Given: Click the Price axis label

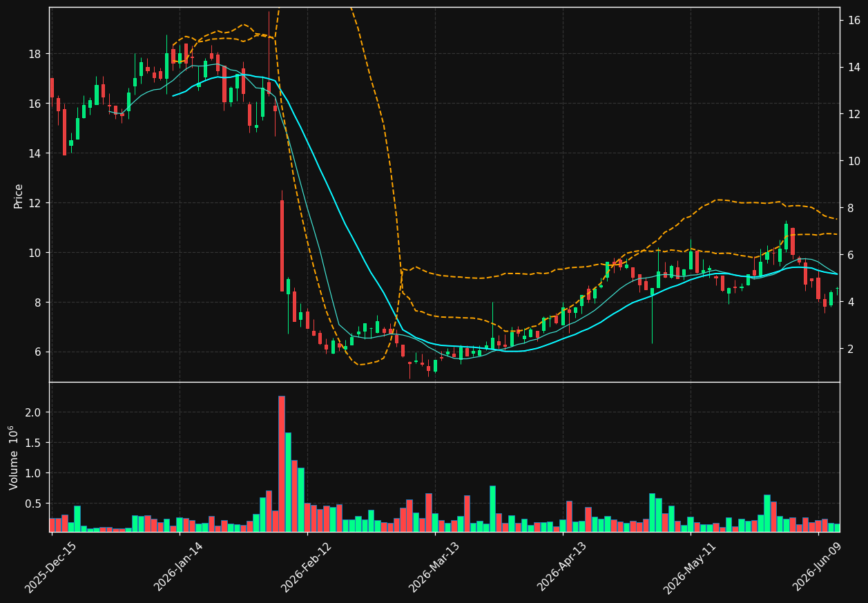Looking at the screenshot, I should pos(19,195).
